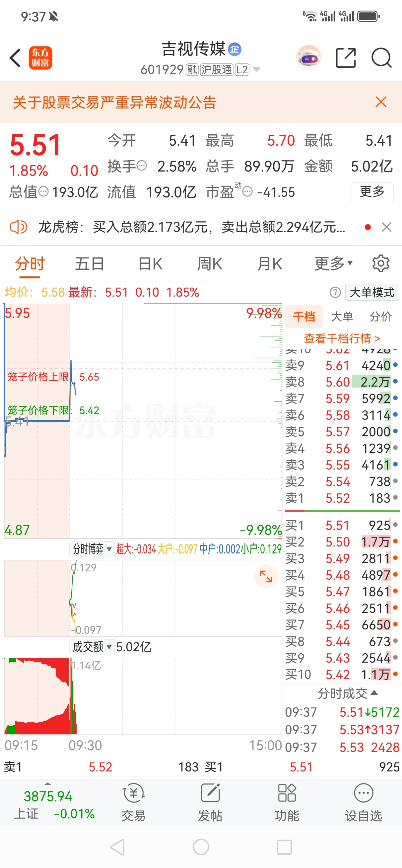The height and width of the screenshot is (868, 402).
Task: Open the AI robot assistant avatar
Action: (308, 58)
